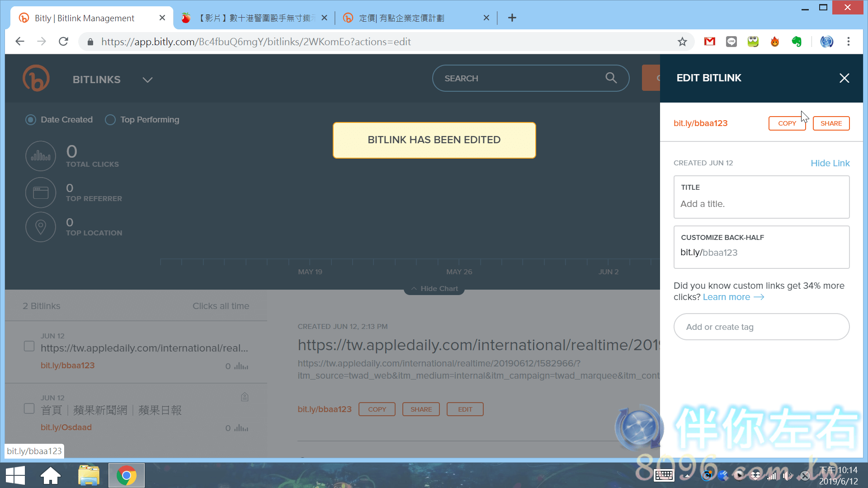Close the Edit Bitlink panel
868x488 pixels.
click(x=844, y=78)
